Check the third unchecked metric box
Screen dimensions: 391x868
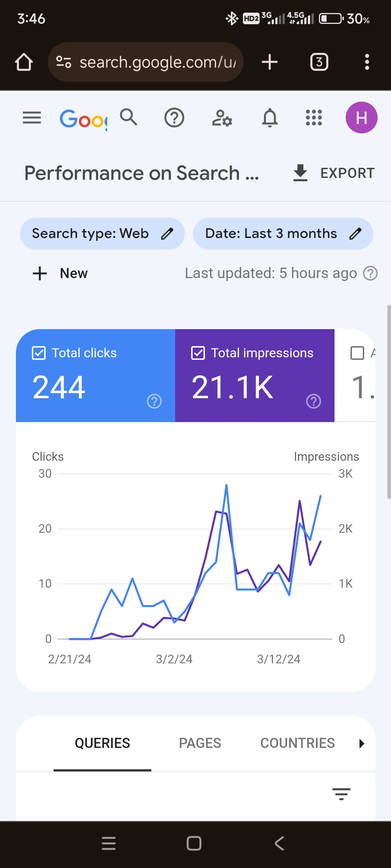(x=357, y=353)
